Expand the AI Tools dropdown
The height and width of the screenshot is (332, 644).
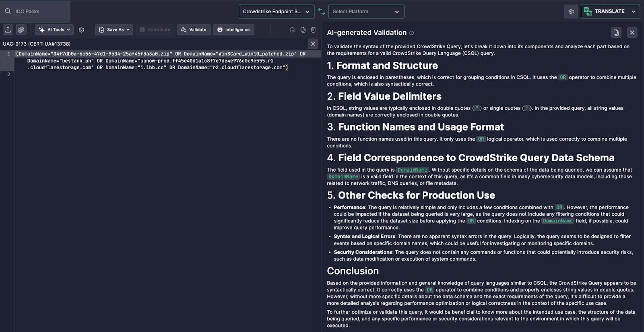(54, 30)
